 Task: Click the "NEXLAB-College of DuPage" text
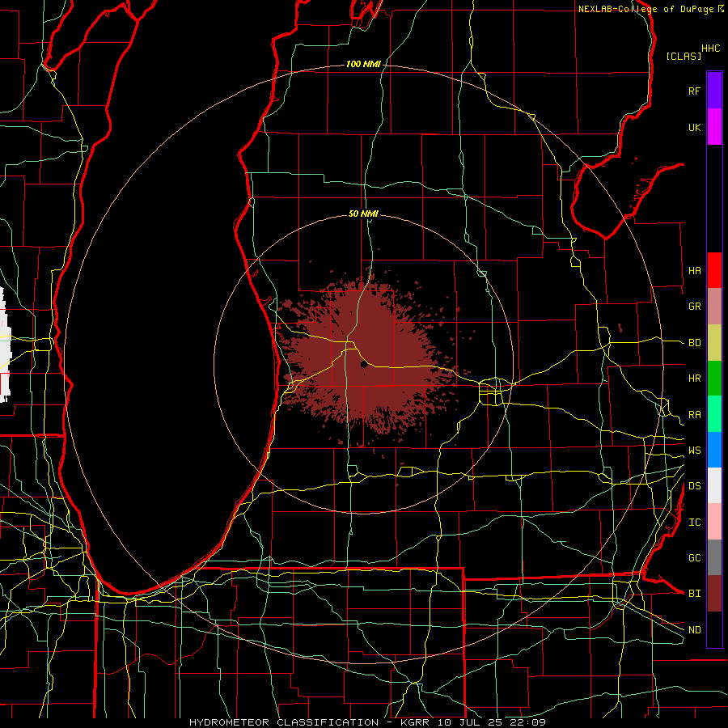click(647, 9)
